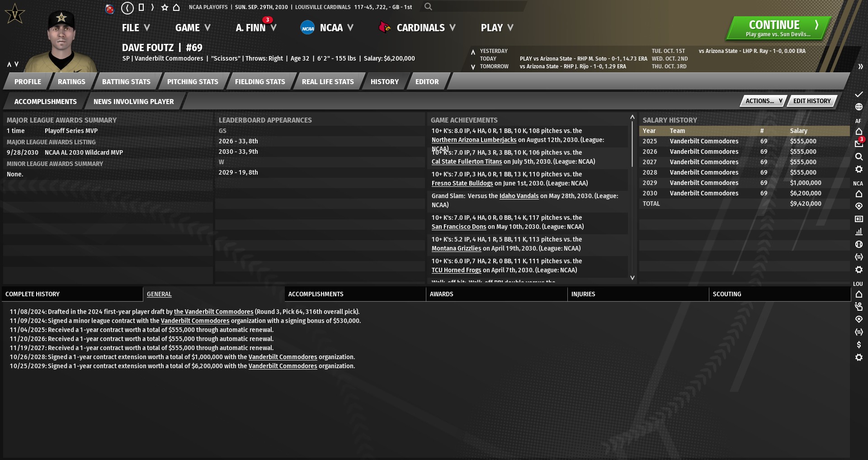The width and height of the screenshot is (868, 460).
Task: Switch to the PITCHING STATS tab
Action: pyautogui.click(x=193, y=82)
